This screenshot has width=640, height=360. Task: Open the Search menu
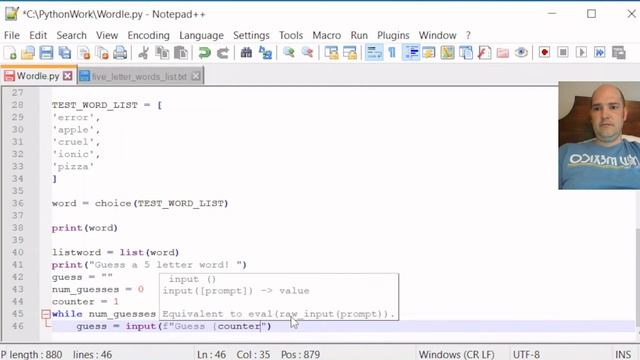pos(71,36)
